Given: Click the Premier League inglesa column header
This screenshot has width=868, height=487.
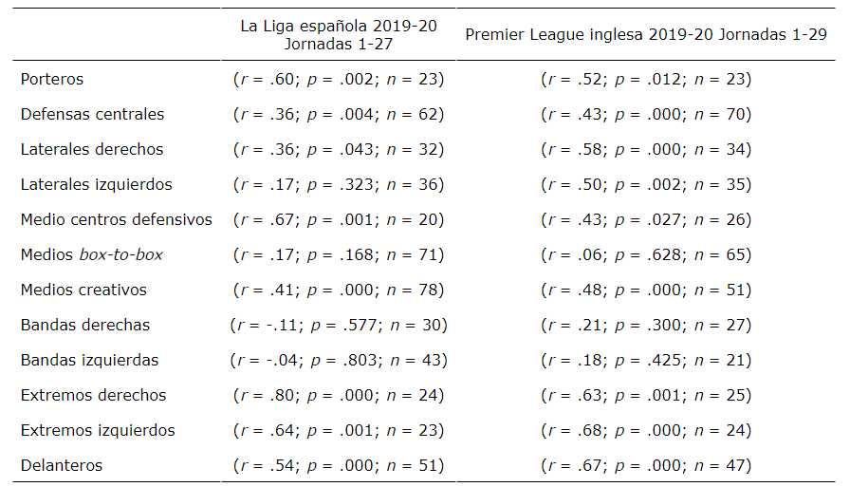Looking at the screenshot, I should pos(645,34).
